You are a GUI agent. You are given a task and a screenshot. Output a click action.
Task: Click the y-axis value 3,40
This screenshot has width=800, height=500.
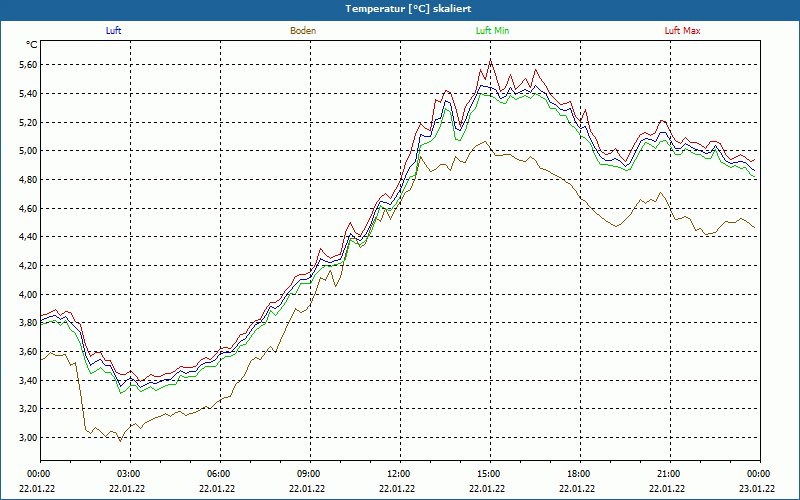pyautogui.click(x=27, y=380)
